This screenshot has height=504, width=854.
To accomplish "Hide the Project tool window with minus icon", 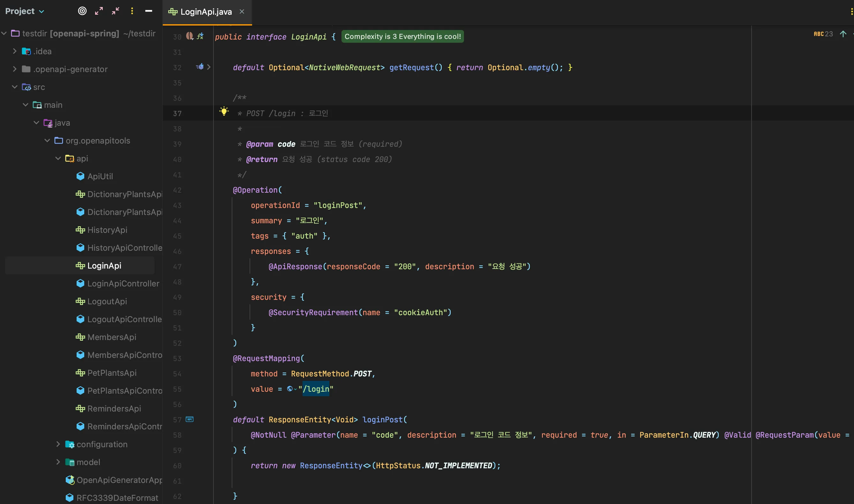I will [x=148, y=11].
